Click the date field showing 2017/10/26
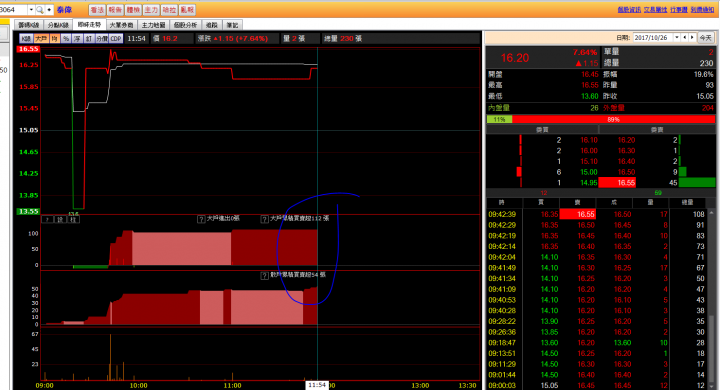720x390 pixels. click(x=653, y=38)
